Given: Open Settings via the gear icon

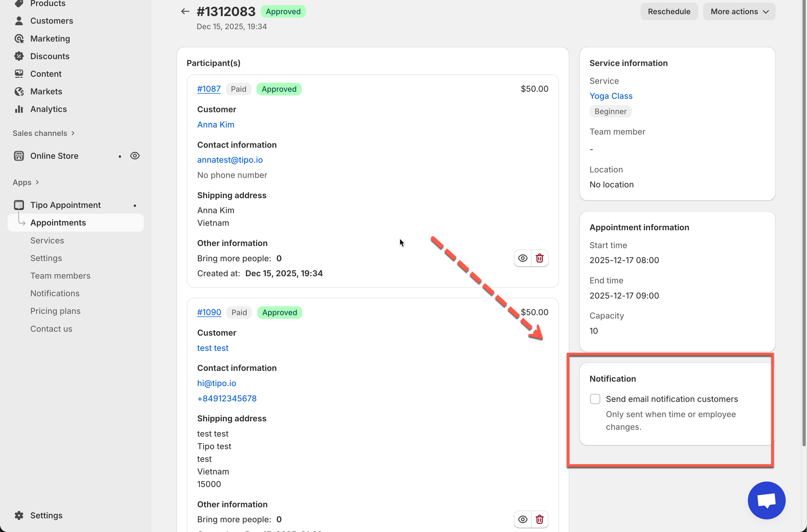Looking at the screenshot, I should 19,515.
